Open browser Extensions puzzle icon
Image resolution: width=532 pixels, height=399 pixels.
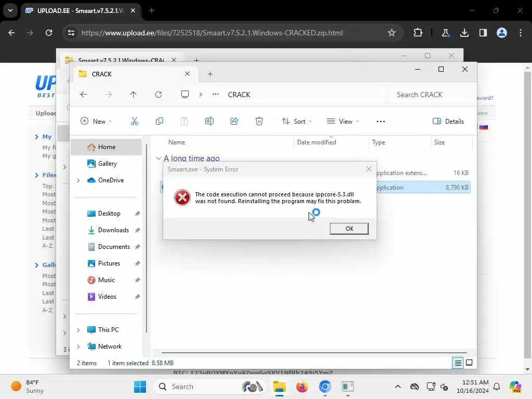pyautogui.click(x=418, y=33)
